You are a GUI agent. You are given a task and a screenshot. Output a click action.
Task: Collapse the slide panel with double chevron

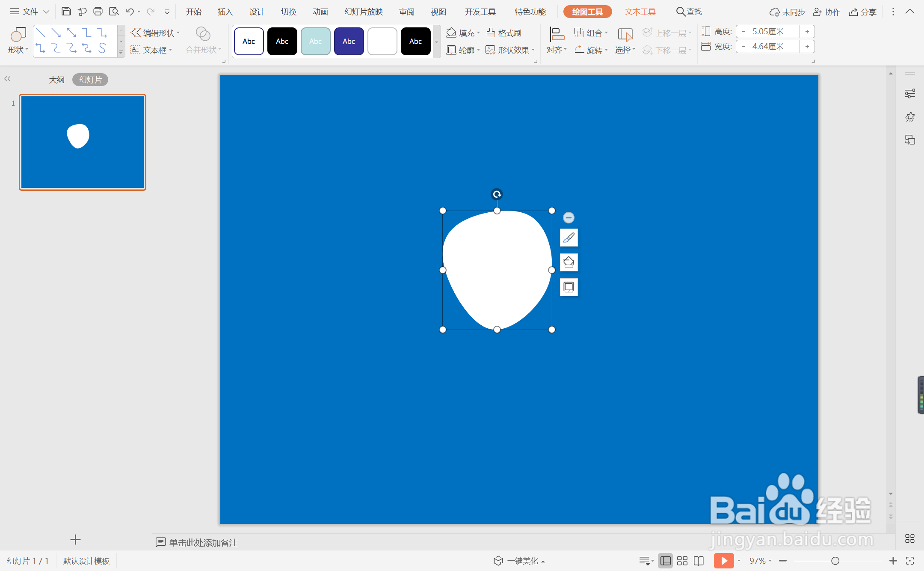coord(7,79)
